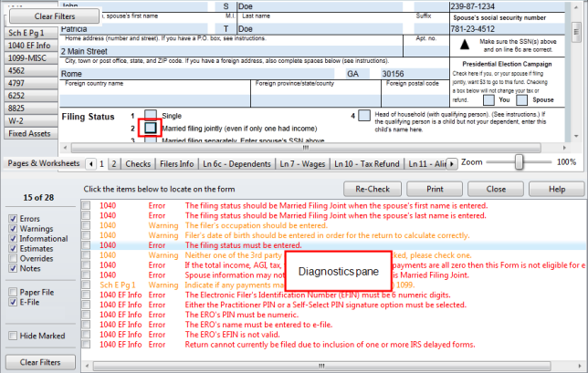Viewport: 588px width, 373px height.
Task: Open form 4562 in the sidebar
Action: click(x=31, y=70)
